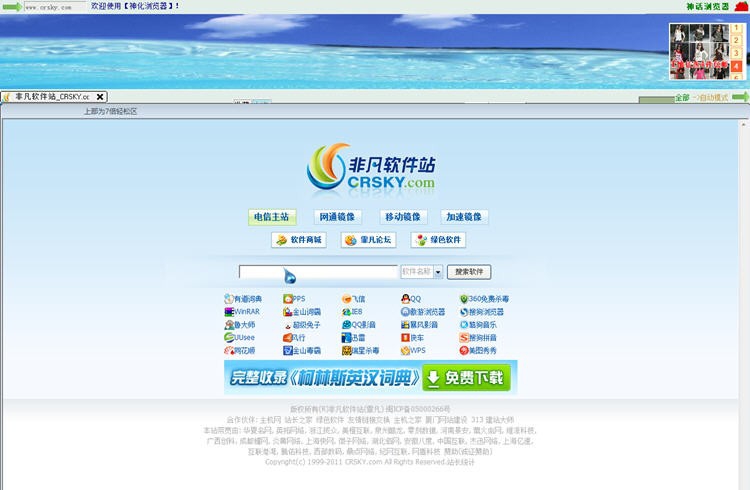This screenshot has height=490, width=750.
Task: Click the Copyright(c) 1999-2011 CRSKY.com footer line
Action: (370, 462)
